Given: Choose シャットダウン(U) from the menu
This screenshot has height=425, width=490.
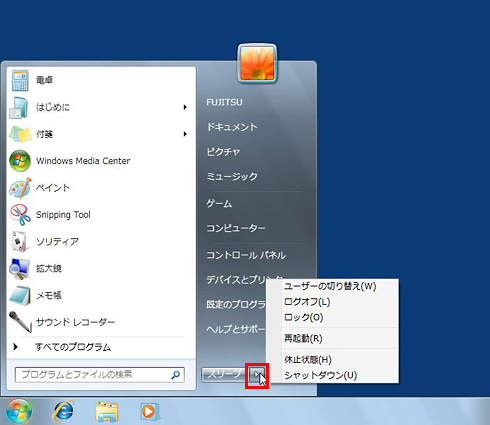Looking at the screenshot, I should pyautogui.click(x=320, y=376).
